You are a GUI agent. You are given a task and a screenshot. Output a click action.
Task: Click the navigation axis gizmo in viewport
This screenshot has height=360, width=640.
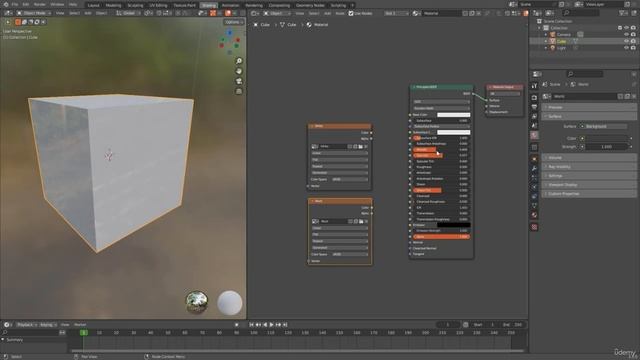(x=229, y=42)
